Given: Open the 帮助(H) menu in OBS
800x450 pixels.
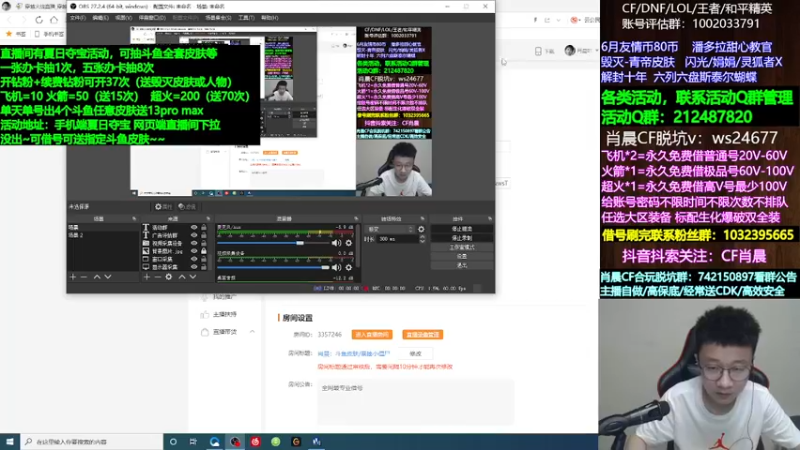Looking at the screenshot, I should (x=270, y=18).
